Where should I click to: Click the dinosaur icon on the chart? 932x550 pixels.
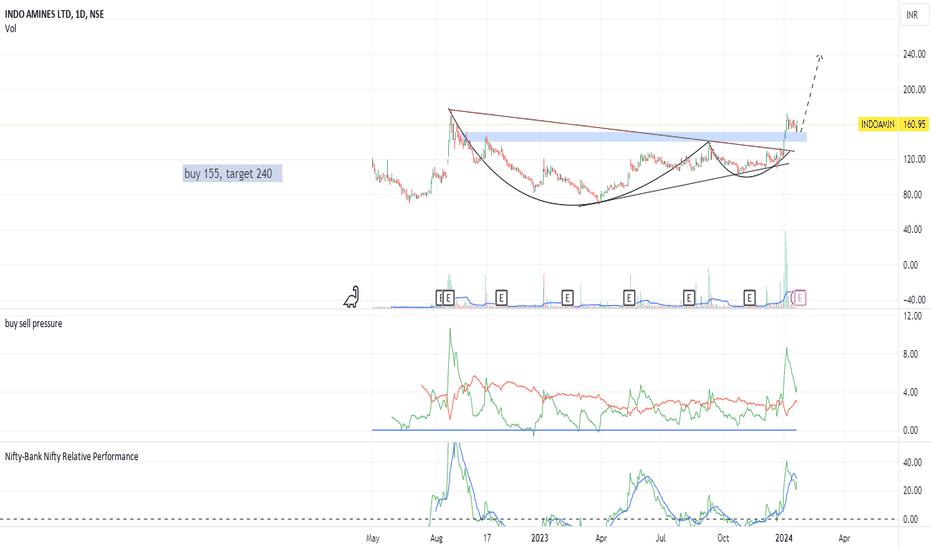(x=351, y=297)
